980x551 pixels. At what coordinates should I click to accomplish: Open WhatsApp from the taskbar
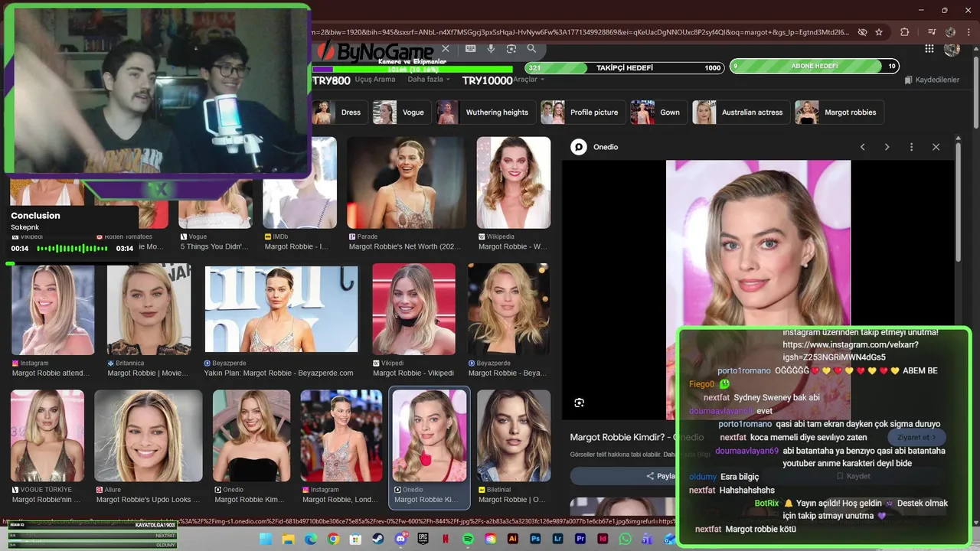point(625,540)
